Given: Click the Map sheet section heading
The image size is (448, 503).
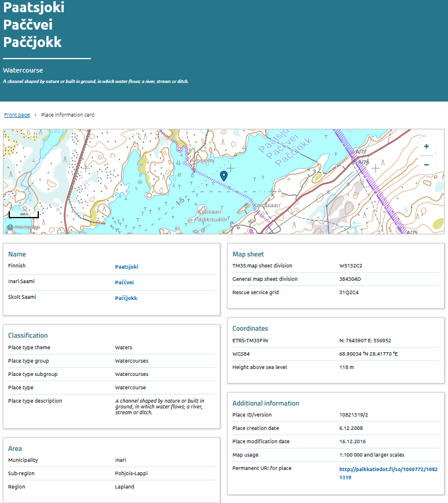Looking at the screenshot, I should coord(248,254).
